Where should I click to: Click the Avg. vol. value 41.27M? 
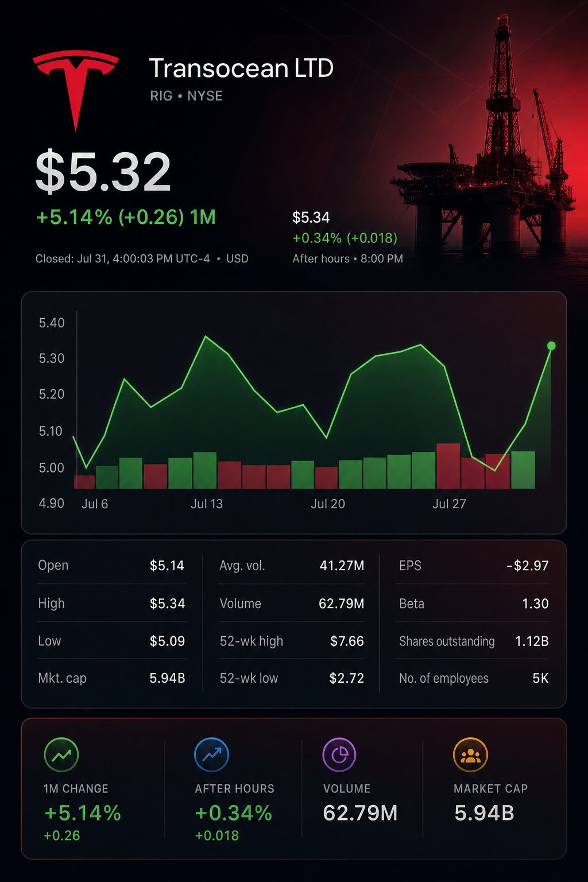coord(342,566)
